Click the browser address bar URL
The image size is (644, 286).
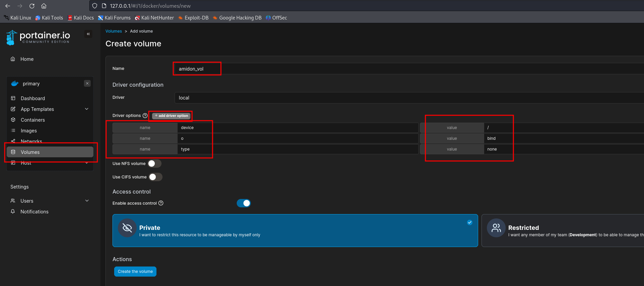click(150, 6)
